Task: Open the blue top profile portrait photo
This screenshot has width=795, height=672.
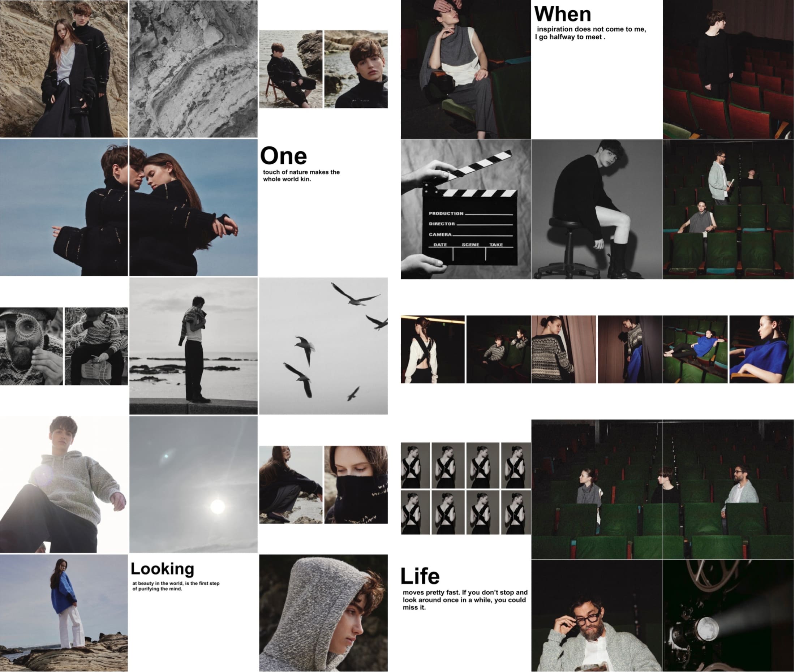Action: pyautogui.click(x=761, y=349)
